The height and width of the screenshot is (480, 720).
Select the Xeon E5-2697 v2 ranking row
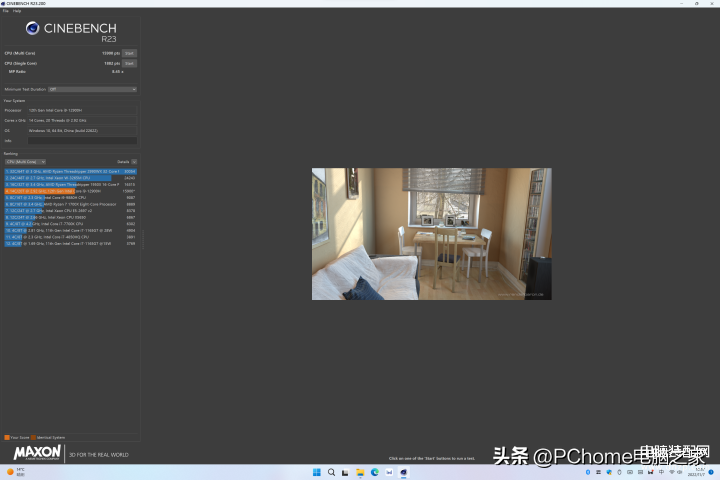71,211
